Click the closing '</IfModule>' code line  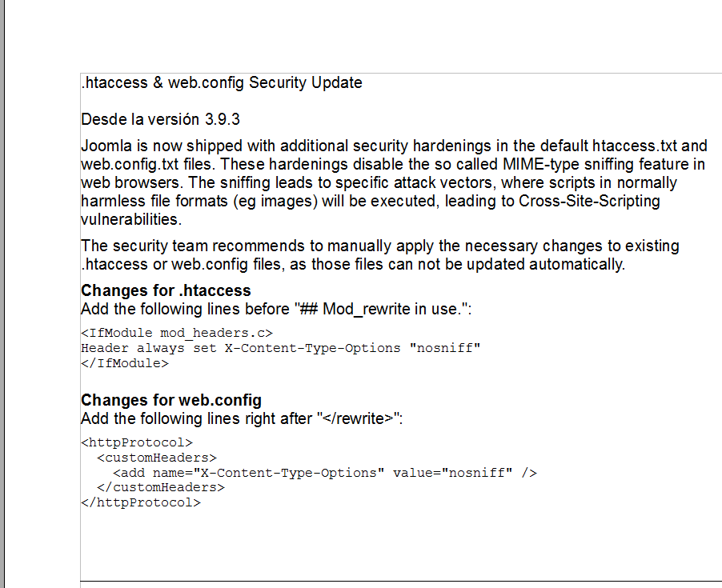125,363
